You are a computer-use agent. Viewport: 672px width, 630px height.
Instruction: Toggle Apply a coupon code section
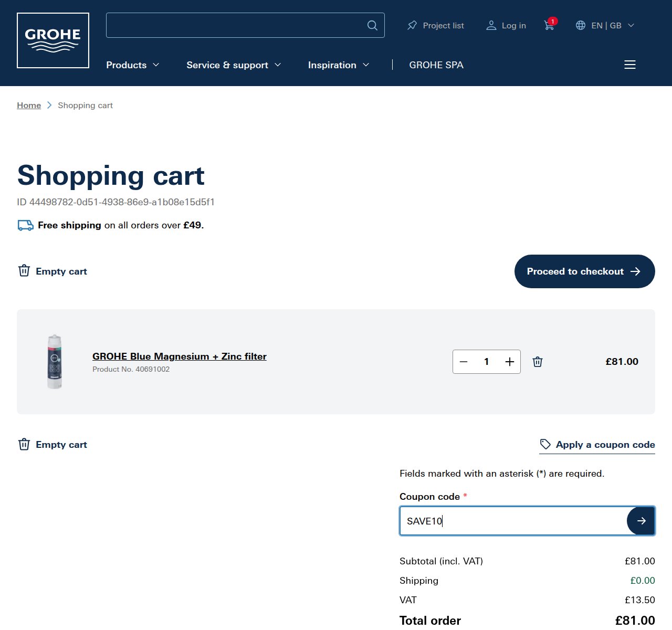click(x=597, y=445)
